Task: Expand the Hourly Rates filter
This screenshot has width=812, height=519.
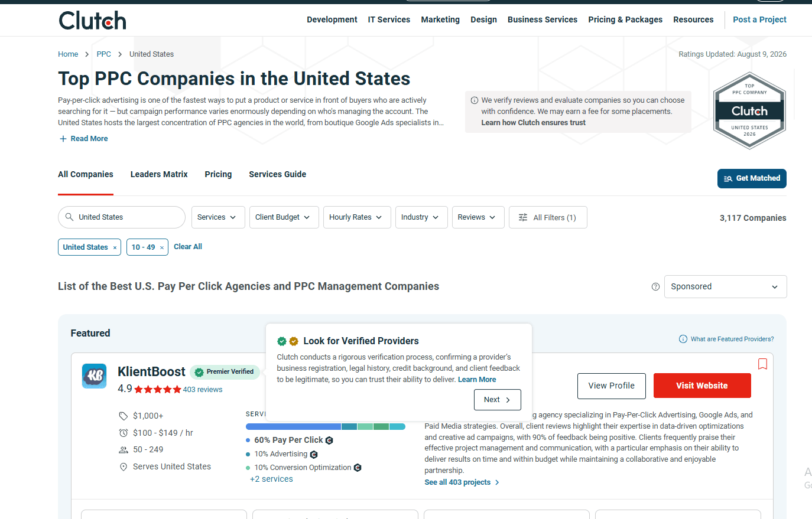Action: [x=356, y=217]
